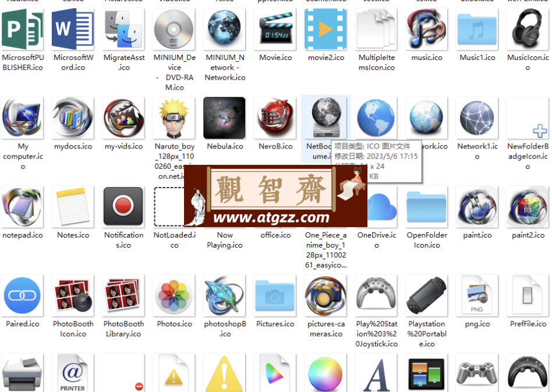Select the large yellow exclamation triangle icon
Viewport: 552px width, 392px height.
tap(225, 373)
